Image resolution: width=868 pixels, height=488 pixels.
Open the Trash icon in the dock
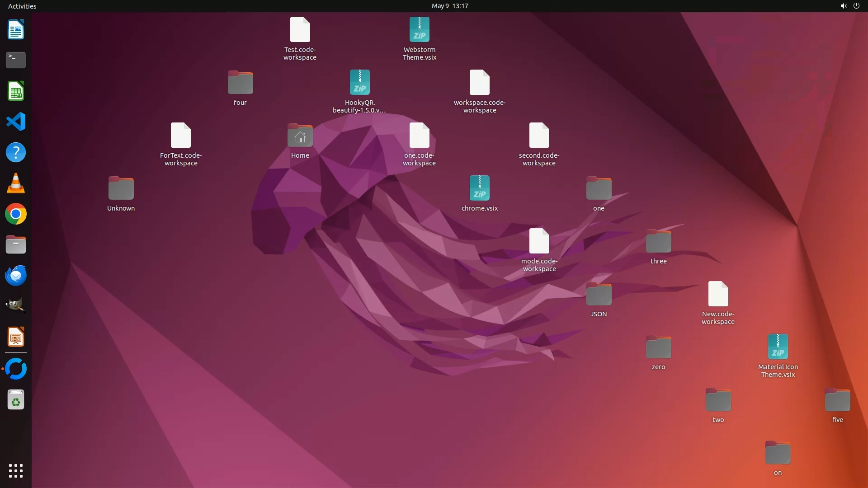click(16, 400)
